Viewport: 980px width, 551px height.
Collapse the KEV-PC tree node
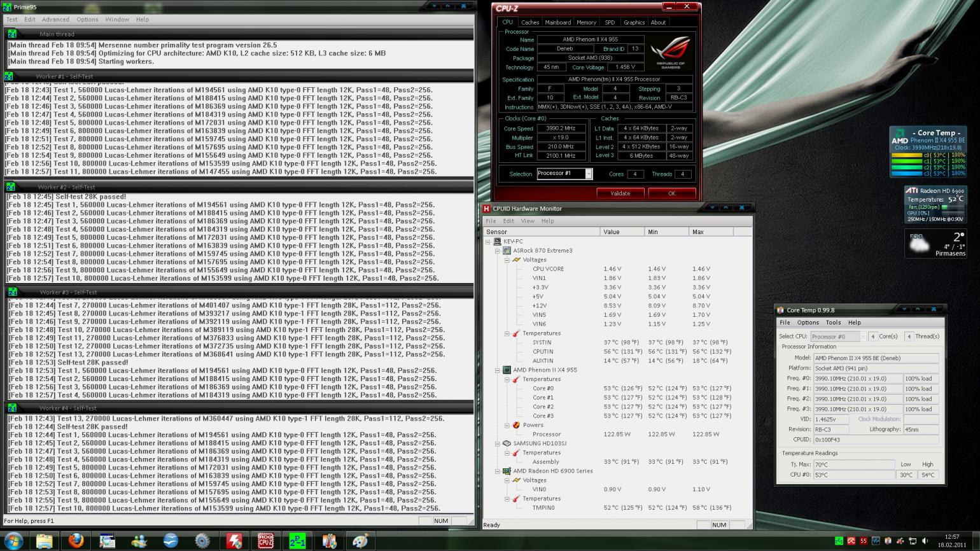point(488,242)
